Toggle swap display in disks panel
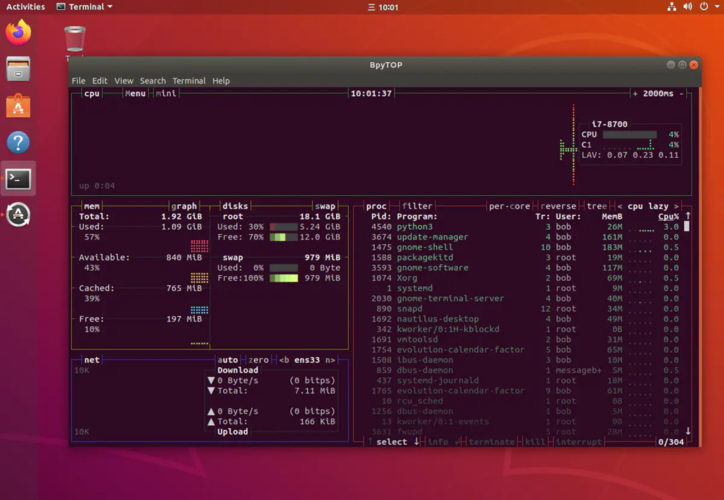724x500 pixels. (x=325, y=206)
